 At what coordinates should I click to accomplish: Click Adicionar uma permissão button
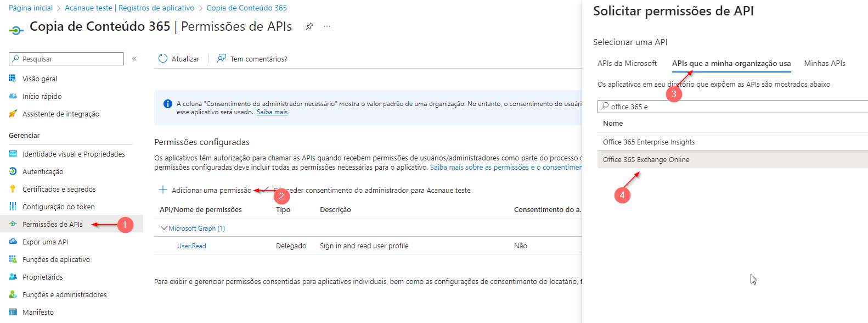(x=205, y=190)
